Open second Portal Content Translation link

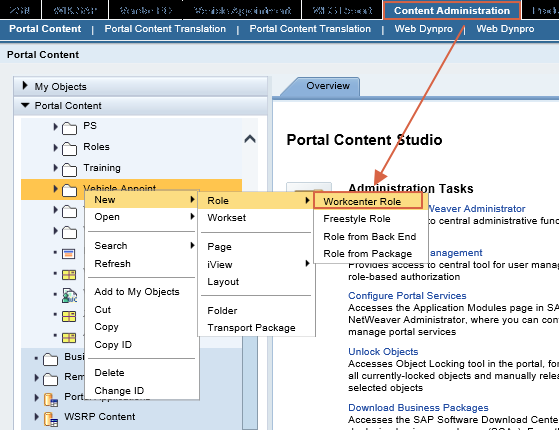[310, 29]
